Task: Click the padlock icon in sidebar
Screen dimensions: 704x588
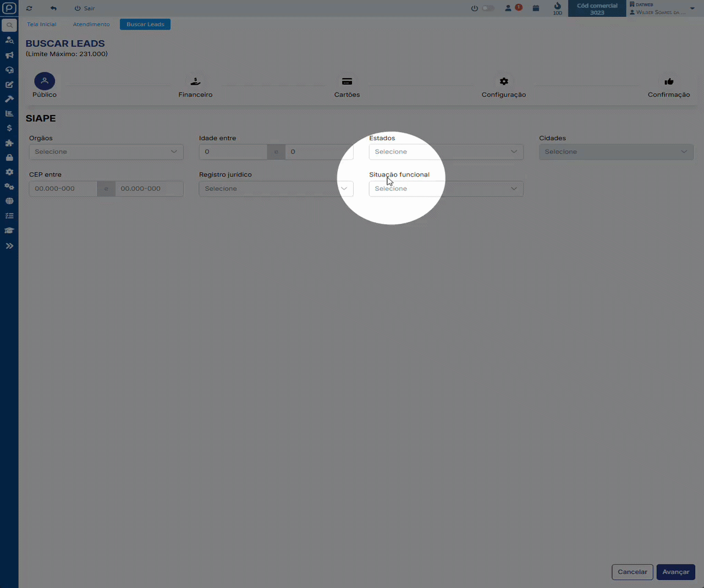Action: point(9,157)
